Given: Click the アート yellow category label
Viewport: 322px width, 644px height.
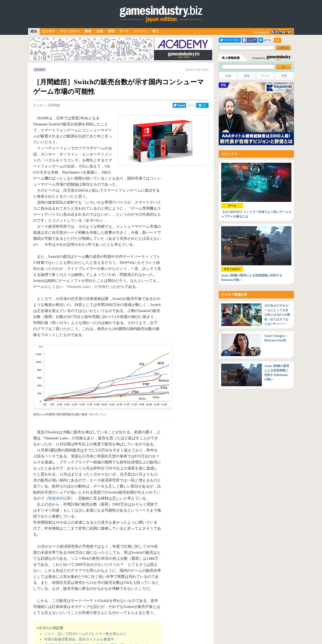Looking at the screenshot, I should click(232, 206).
